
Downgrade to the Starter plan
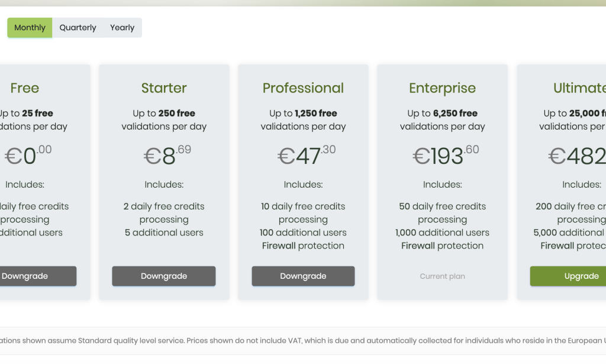[x=163, y=276]
